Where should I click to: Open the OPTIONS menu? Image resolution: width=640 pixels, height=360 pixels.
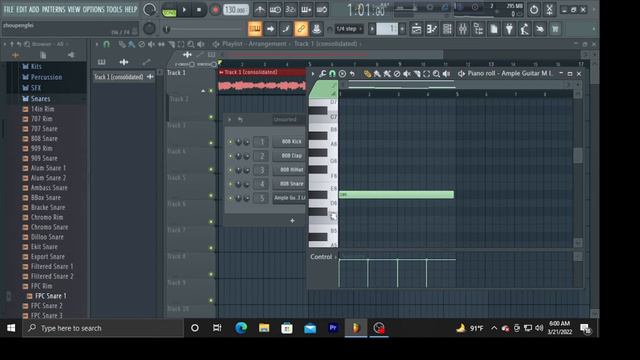(93, 9)
